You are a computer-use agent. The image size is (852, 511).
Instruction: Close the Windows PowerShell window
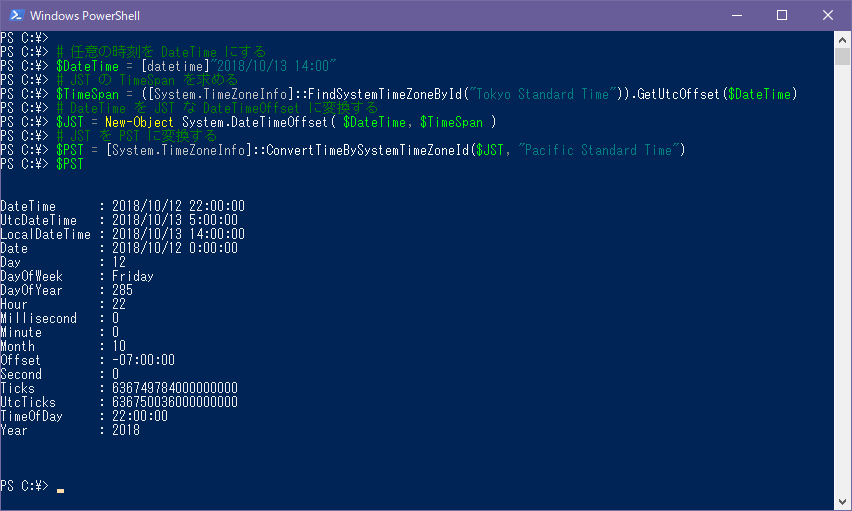pyautogui.click(x=828, y=15)
